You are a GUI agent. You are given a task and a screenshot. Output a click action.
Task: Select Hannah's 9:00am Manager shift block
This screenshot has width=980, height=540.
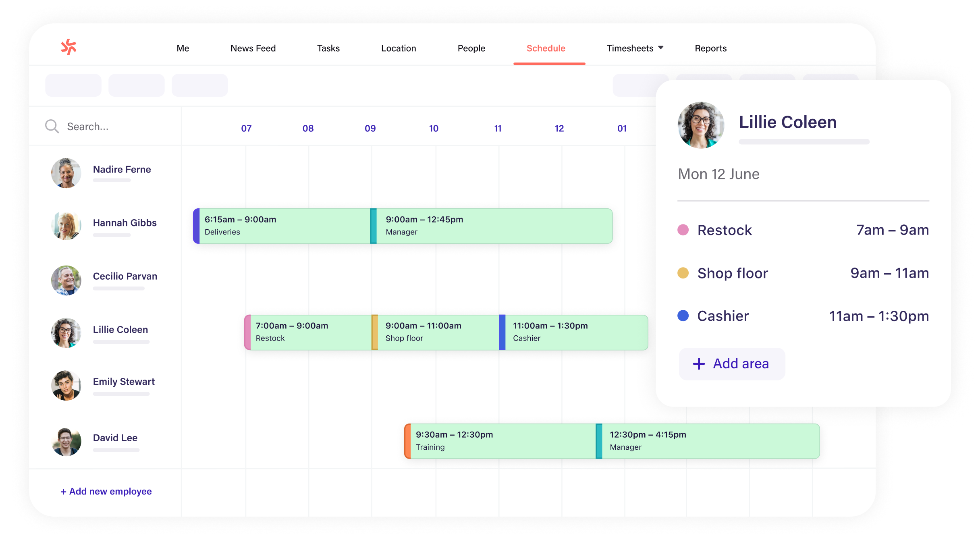coord(492,226)
